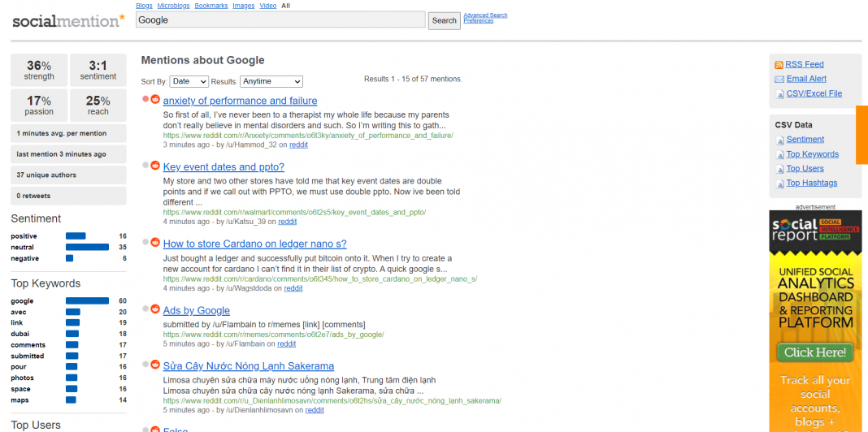Open the Advanced Search link
The image size is (868, 432).
[x=485, y=15]
